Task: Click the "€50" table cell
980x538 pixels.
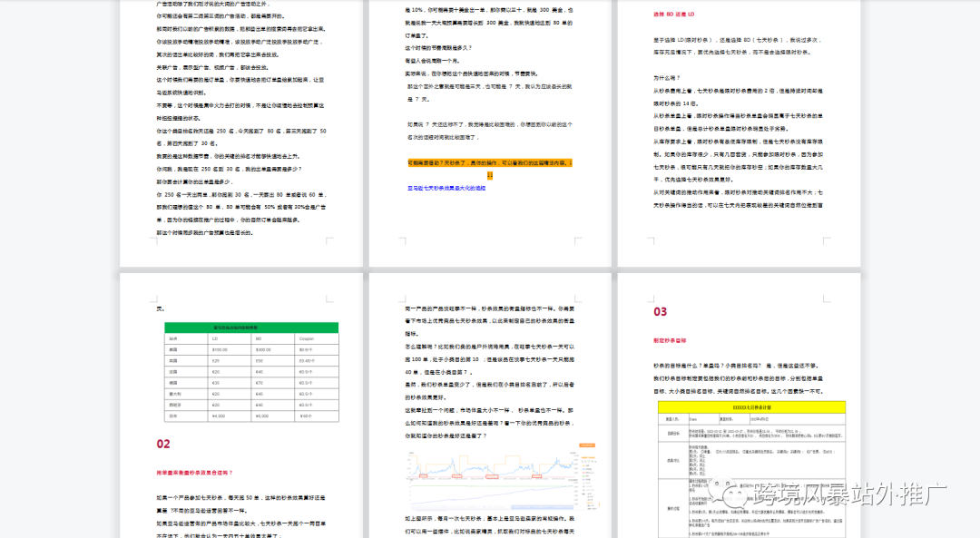Action: (x=272, y=360)
